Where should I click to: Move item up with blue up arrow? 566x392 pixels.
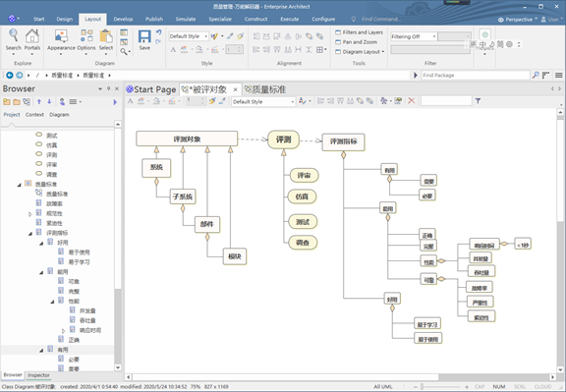39,102
